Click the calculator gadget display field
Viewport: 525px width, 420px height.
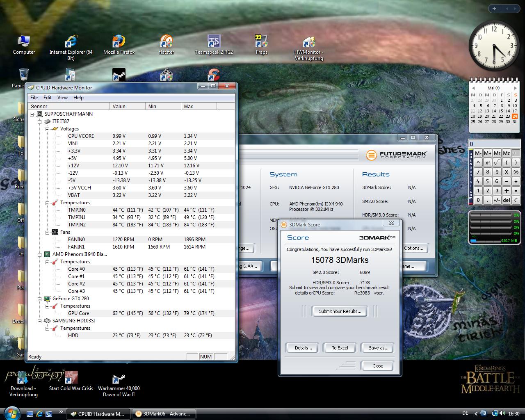click(494, 144)
